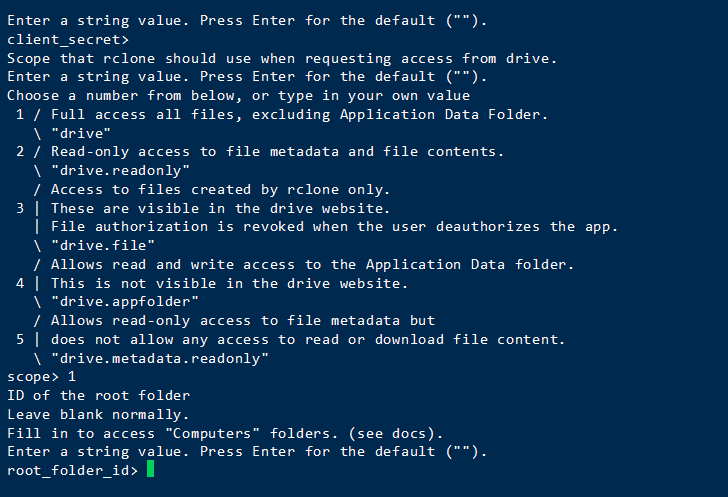
Task: Click option number 3 in the scope list
Action: tap(20, 208)
